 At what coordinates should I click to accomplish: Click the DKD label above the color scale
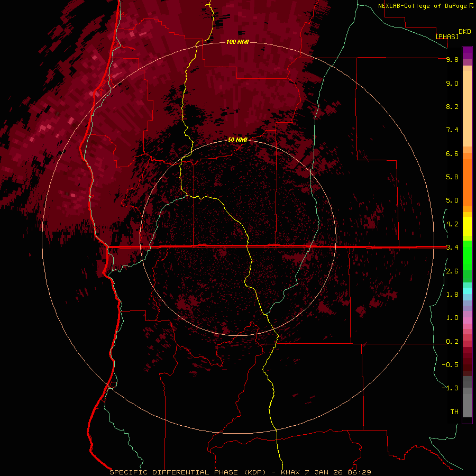click(x=465, y=32)
